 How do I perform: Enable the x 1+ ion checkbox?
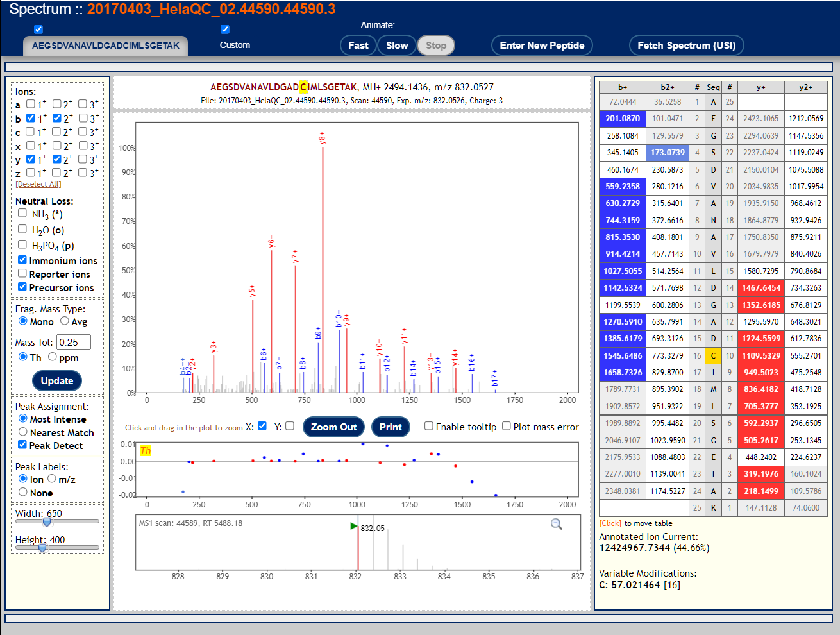pos(31,146)
